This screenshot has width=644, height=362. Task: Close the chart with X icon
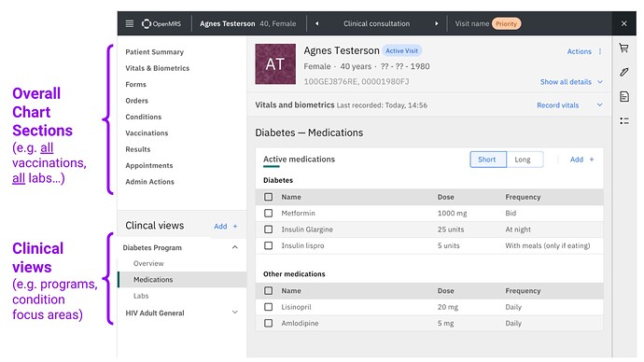coord(623,24)
